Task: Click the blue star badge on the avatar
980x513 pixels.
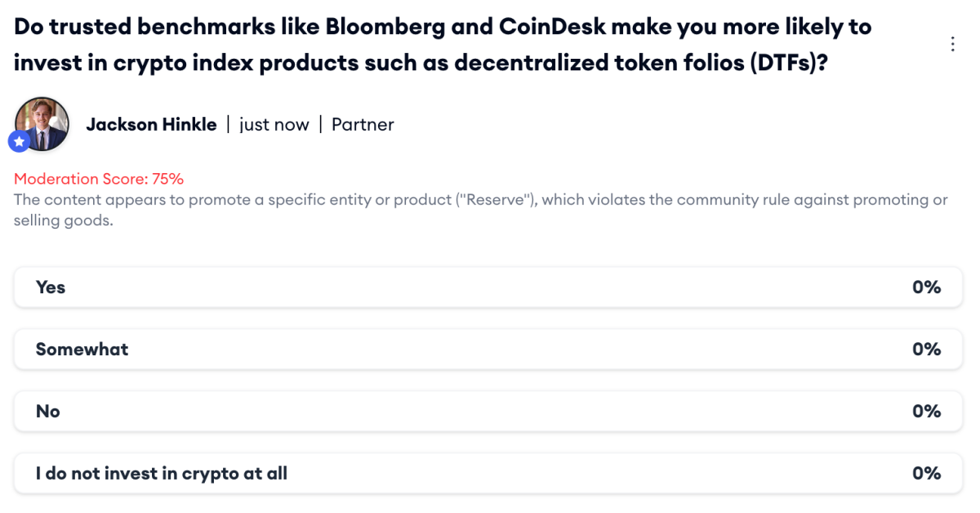Action: click(19, 141)
